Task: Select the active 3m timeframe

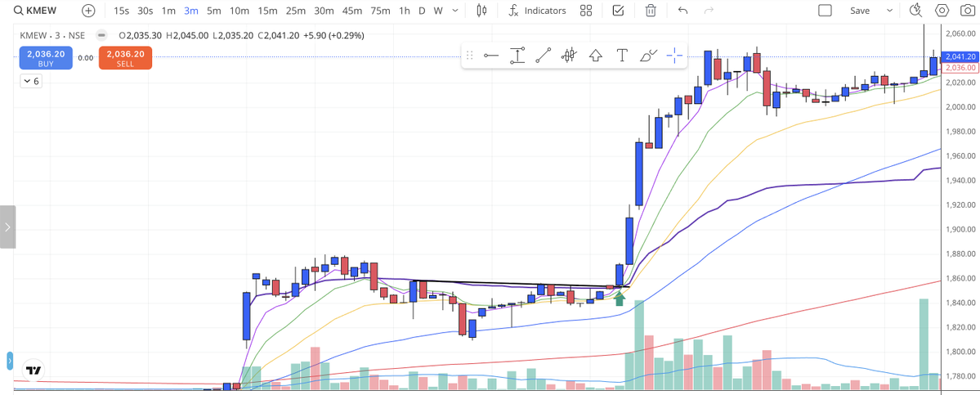Action: click(x=190, y=11)
